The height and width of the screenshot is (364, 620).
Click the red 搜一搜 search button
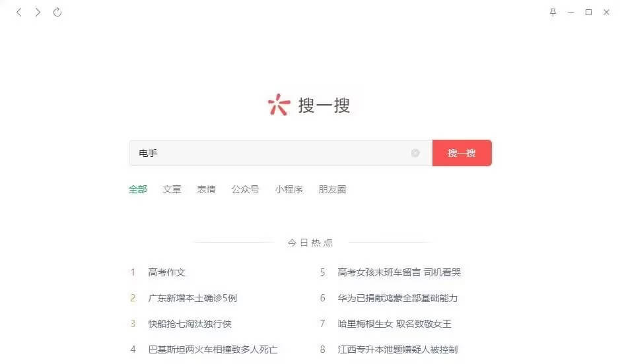pyautogui.click(x=462, y=153)
